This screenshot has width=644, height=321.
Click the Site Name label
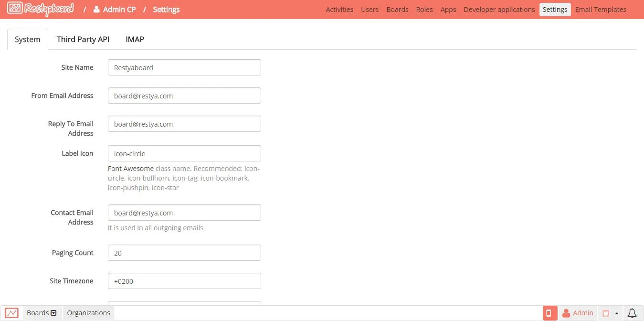coord(77,67)
